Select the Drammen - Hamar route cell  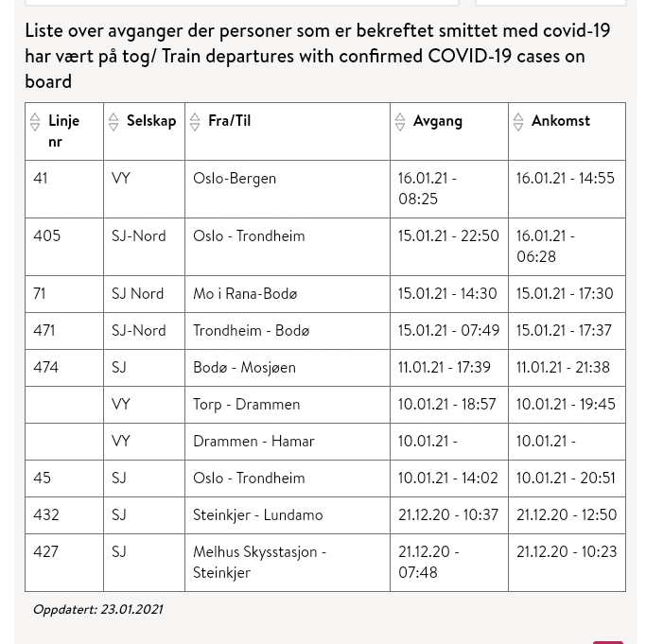(x=253, y=442)
